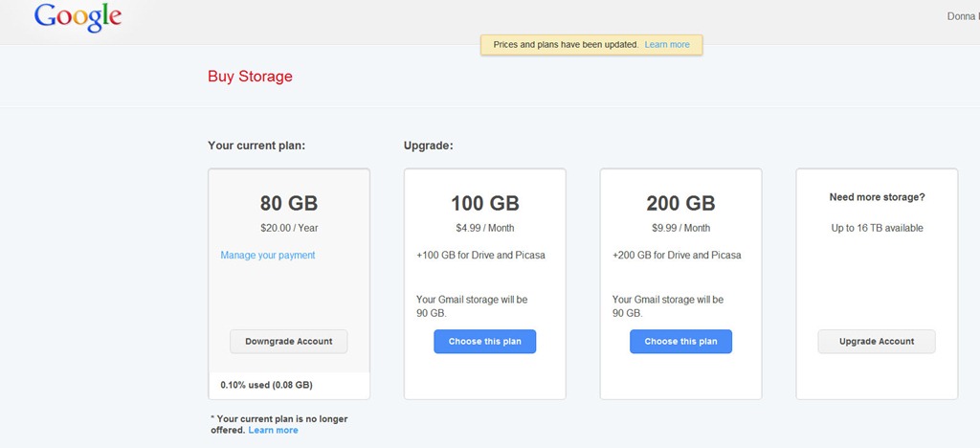Open Learn more in the yellow notification
This screenshot has width=980, height=448.
tap(667, 45)
